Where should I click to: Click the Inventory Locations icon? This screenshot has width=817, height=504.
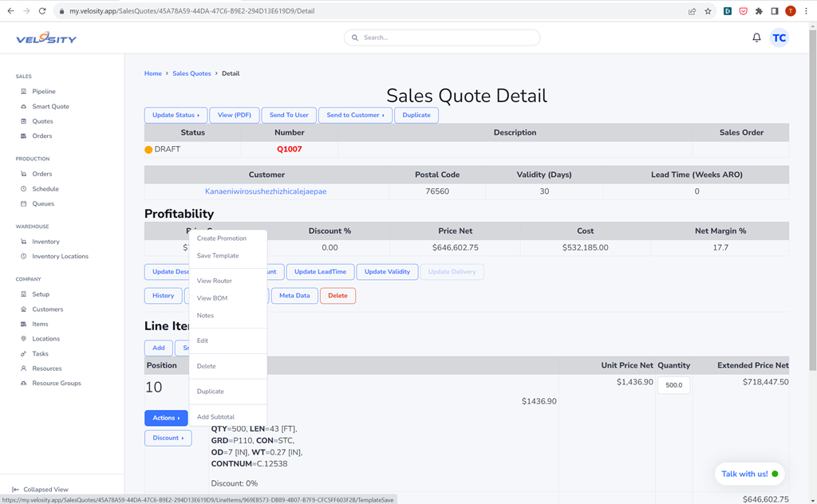(x=24, y=257)
